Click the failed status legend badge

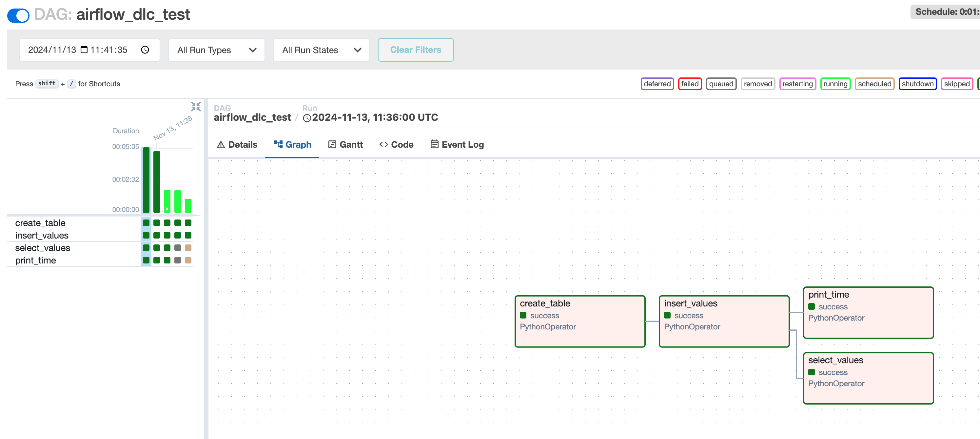tap(689, 84)
